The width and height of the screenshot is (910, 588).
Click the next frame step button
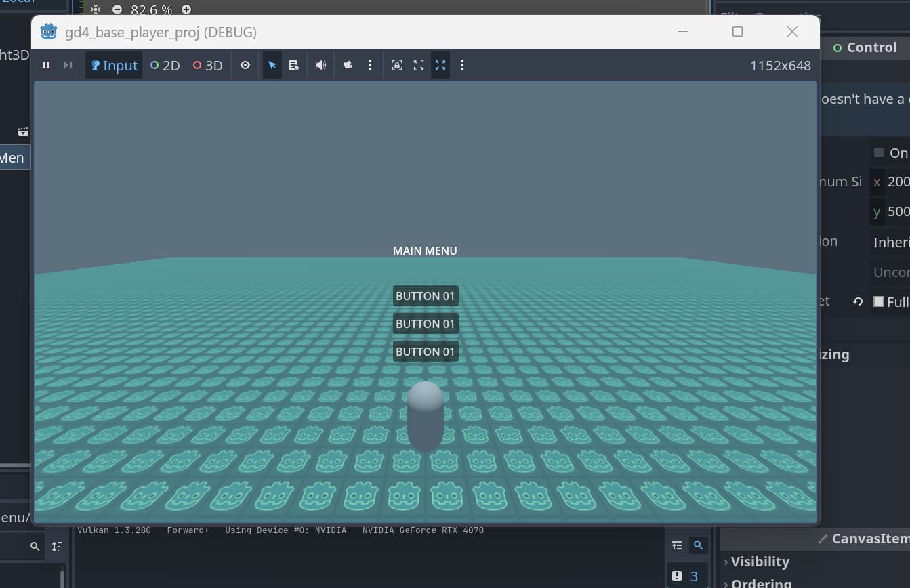point(67,65)
